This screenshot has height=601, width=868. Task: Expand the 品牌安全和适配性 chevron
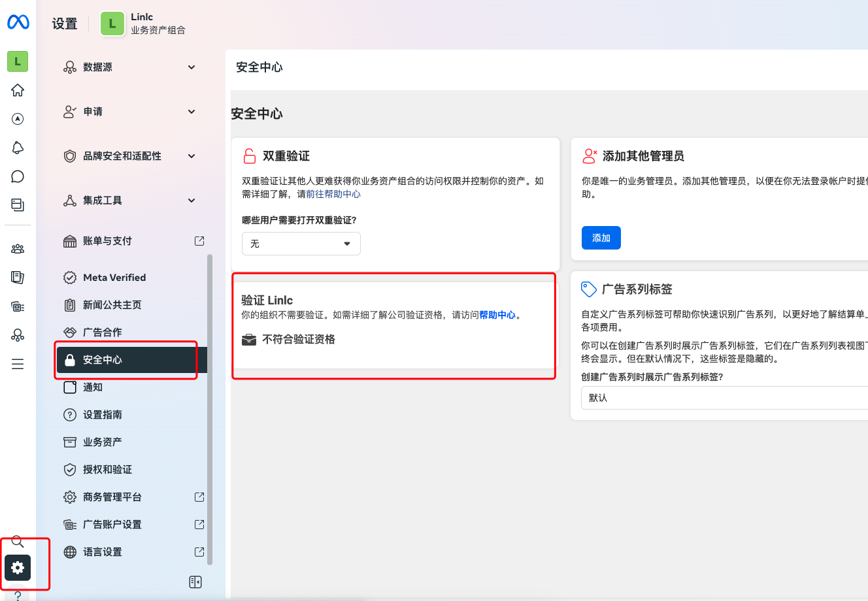click(x=192, y=156)
